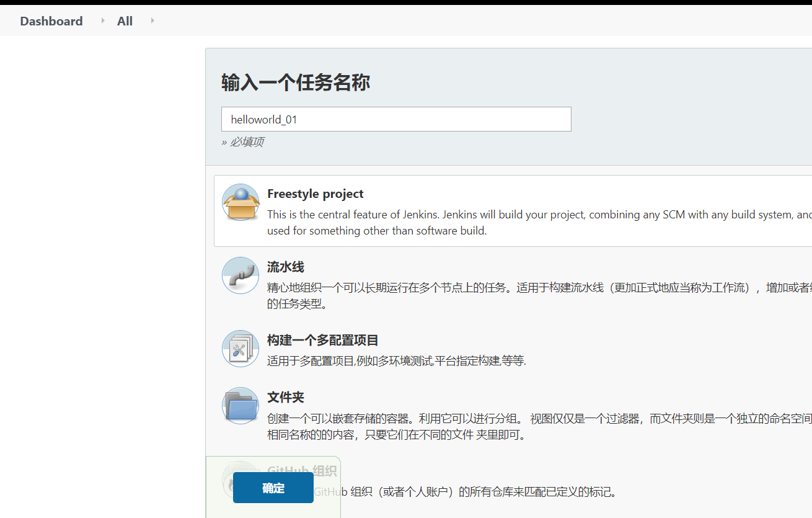Select the Freestyle project title
The width and height of the screenshot is (812, 518).
[x=316, y=194]
